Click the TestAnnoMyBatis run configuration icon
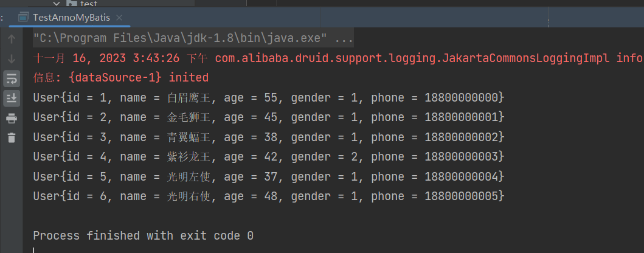The image size is (644, 253). coord(24,18)
